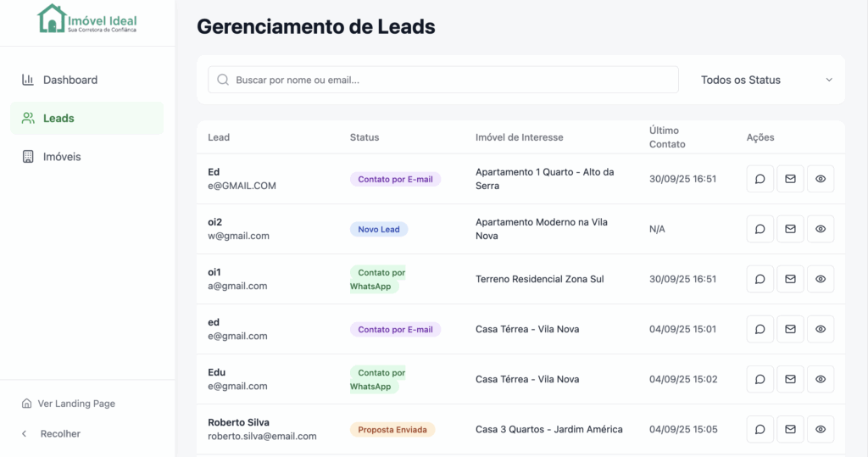This screenshot has width=868, height=457.
Task: Click the envelope icon for lead oi1
Action: (790, 279)
